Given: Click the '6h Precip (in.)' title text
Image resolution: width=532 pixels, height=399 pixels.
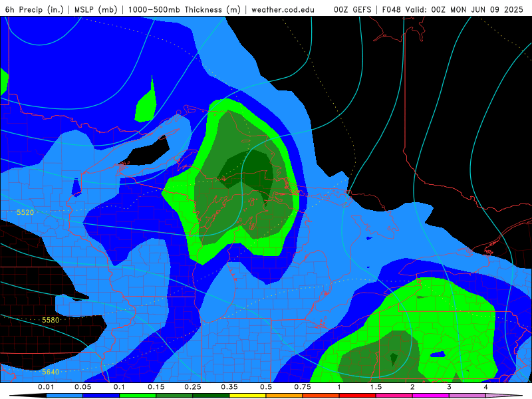Looking at the screenshot, I should (x=35, y=9).
